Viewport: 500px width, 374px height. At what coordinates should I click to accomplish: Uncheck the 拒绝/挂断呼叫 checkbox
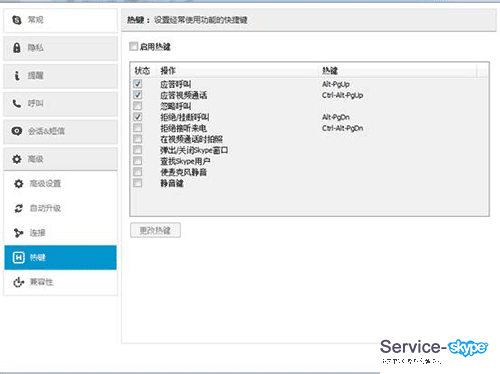137,117
